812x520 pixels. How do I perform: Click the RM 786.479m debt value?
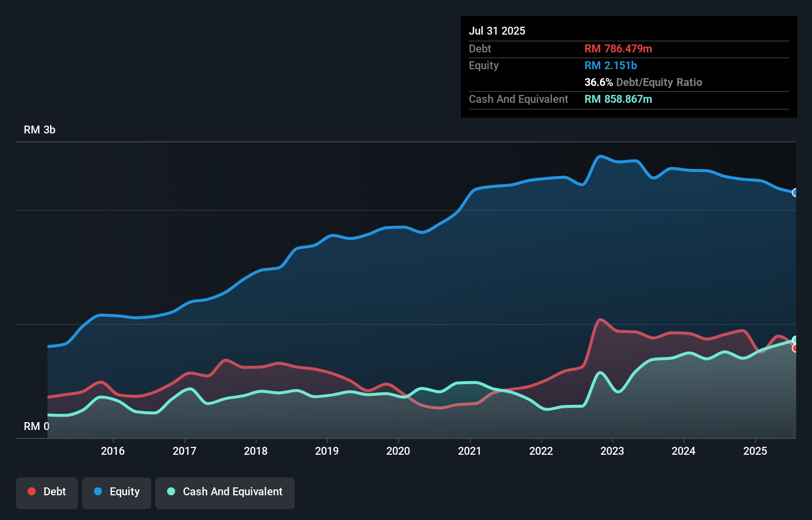(618, 48)
